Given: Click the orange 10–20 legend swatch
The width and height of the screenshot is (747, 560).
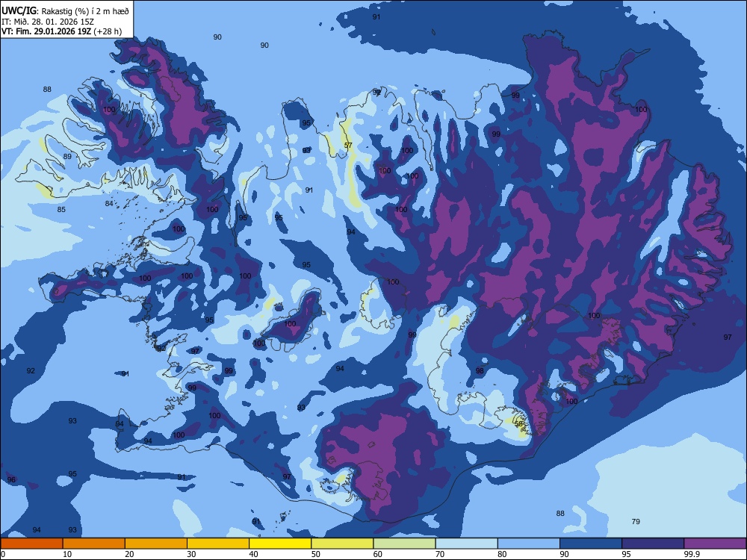Looking at the screenshot, I should point(94,544).
